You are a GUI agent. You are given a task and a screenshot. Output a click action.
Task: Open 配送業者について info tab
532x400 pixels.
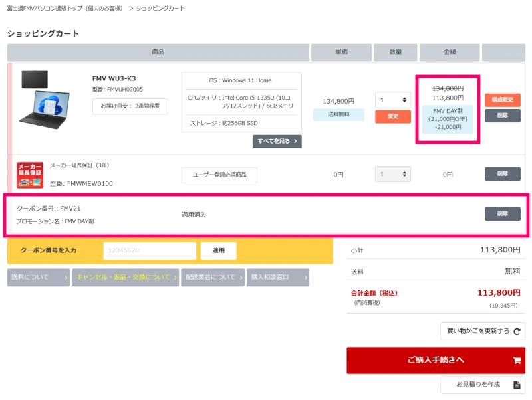[x=213, y=277]
